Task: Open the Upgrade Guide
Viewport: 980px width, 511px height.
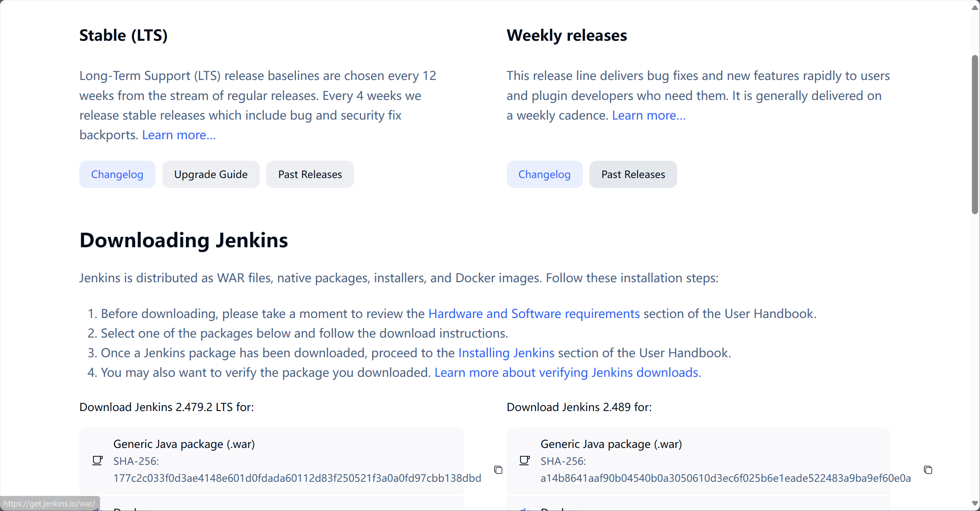Action: coord(211,175)
